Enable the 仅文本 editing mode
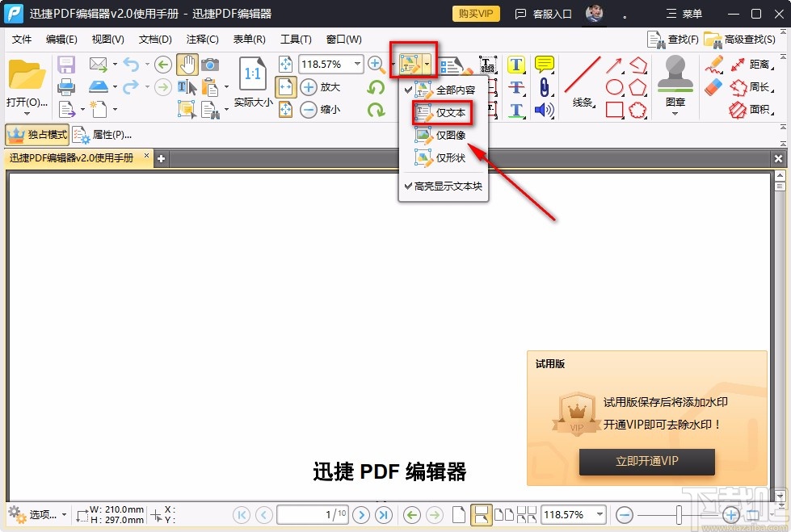This screenshot has width=791, height=532. [443, 113]
